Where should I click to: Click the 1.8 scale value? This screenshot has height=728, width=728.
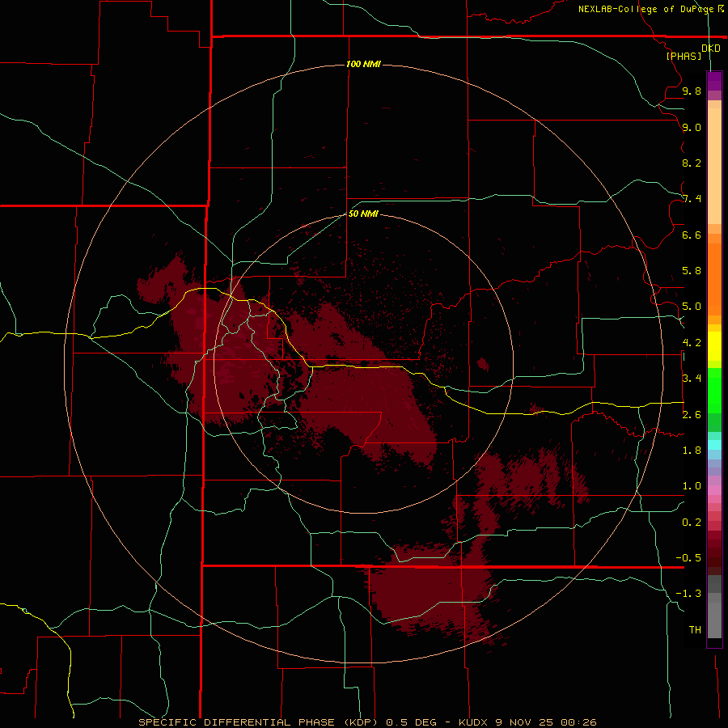692,451
